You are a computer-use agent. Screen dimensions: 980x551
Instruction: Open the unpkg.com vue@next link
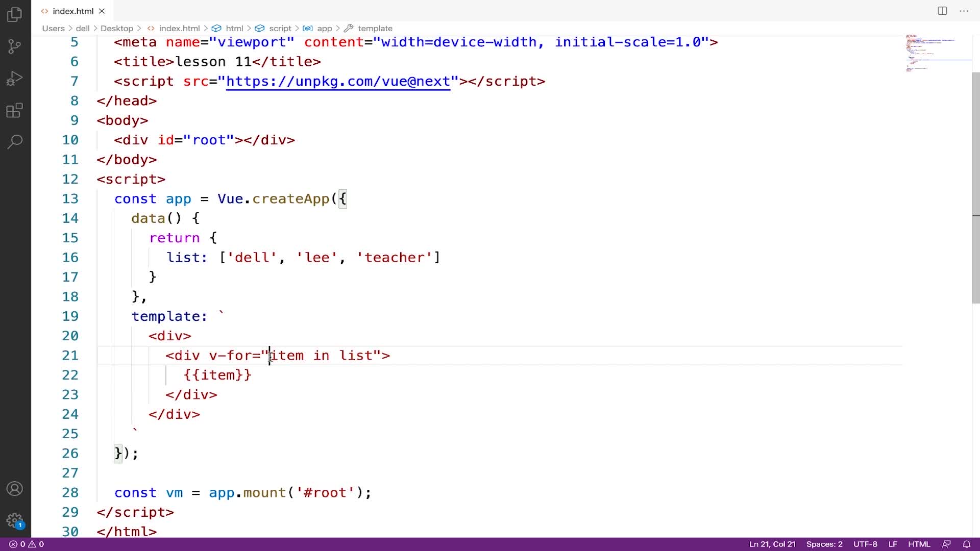[338, 82]
